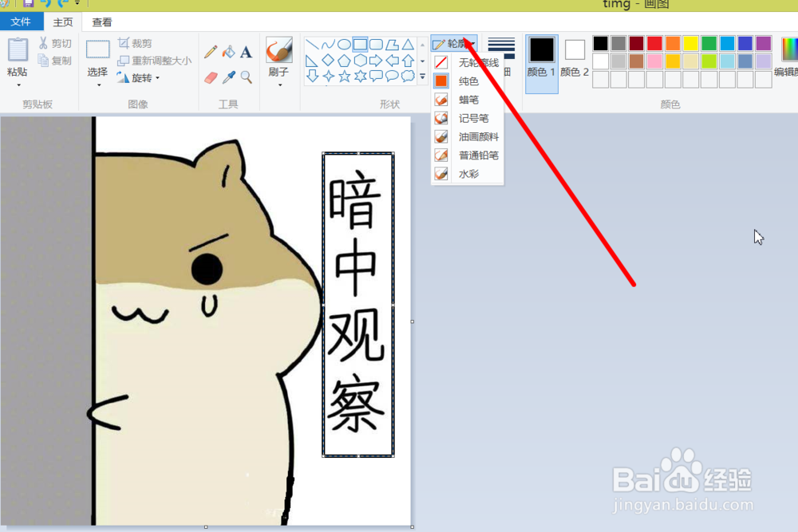This screenshot has height=532, width=798.
Task: Choose the pentagon shape
Action: pyautogui.click(x=344, y=61)
